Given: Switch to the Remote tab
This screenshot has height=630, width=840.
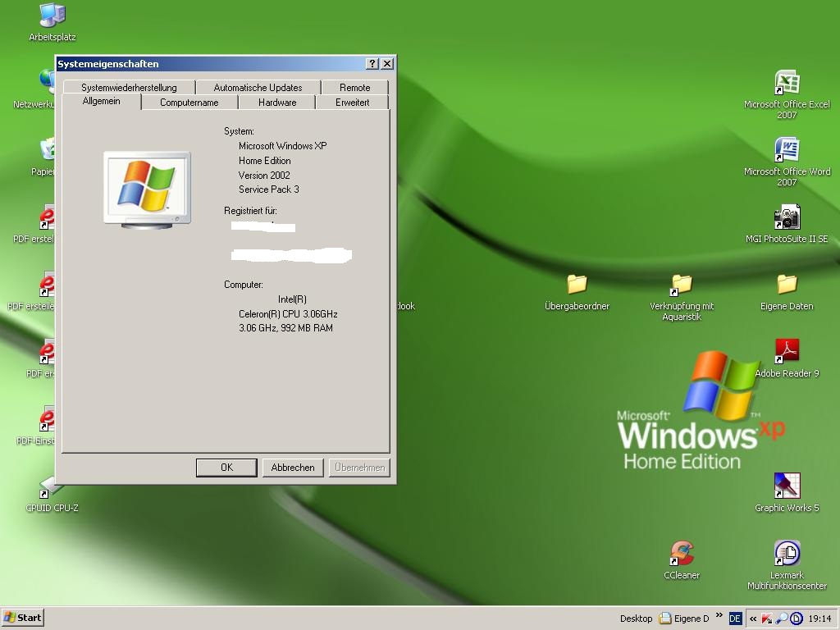Looking at the screenshot, I should [x=354, y=87].
